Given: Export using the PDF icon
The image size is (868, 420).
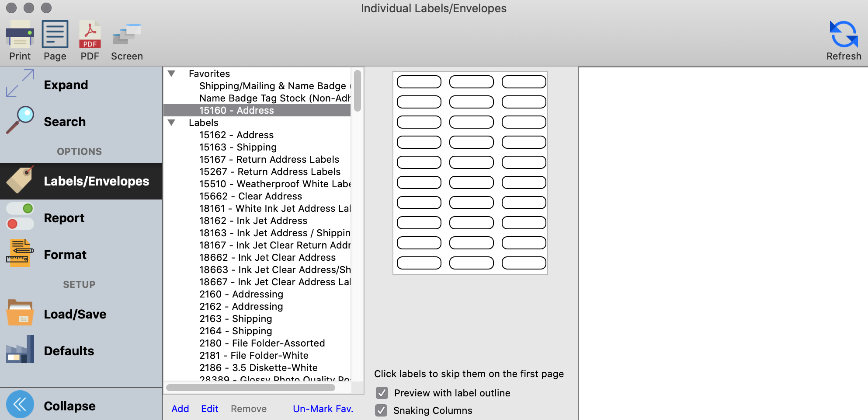Looking at the screenshot, I should [90, 34].
